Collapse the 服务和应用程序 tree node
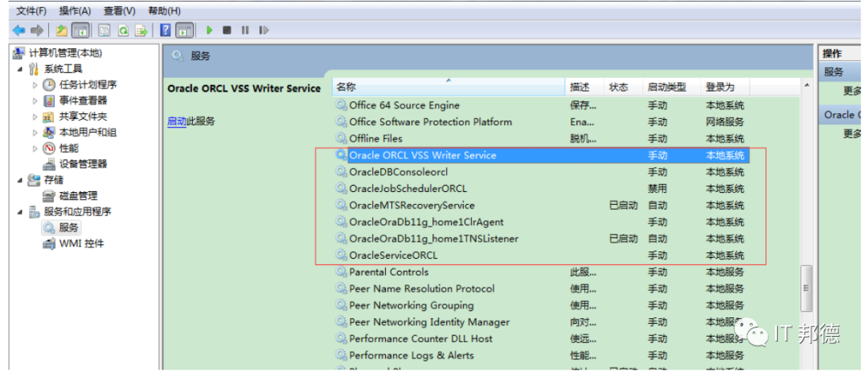The width and height of the screenshot is (868, 372). [x=20, y=212]
